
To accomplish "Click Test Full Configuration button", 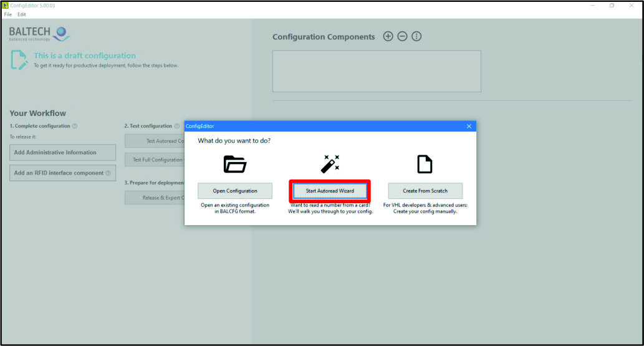I will tap(155, 160).
